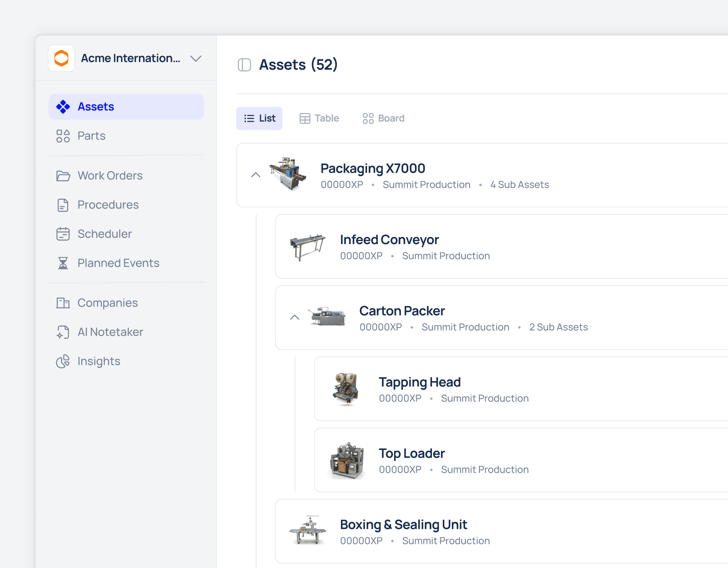
Task: Collapse the Packaging X7000 asset group
Action: point(256,175)
